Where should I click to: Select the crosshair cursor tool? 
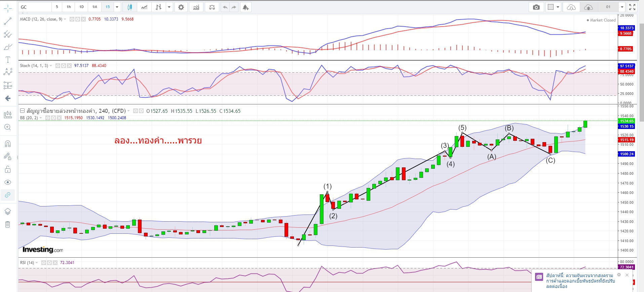[8, 8]
